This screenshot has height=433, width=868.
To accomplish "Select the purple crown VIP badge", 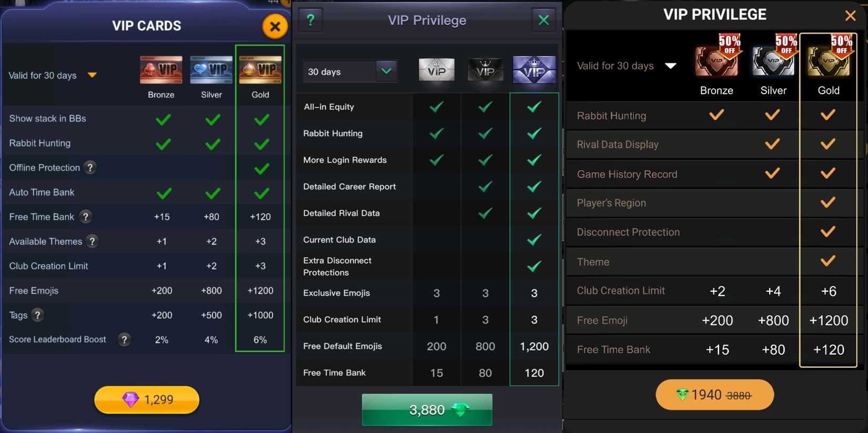I will tap(534, 70).
